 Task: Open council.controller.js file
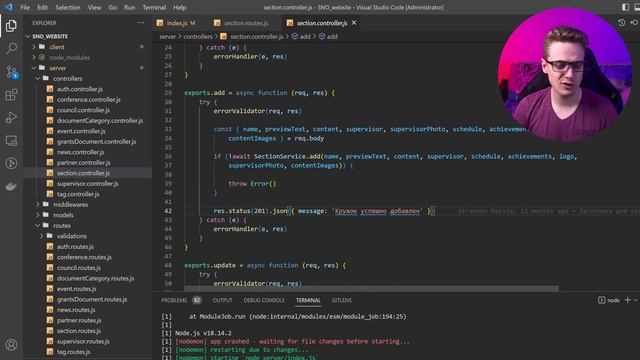point(83,110)
